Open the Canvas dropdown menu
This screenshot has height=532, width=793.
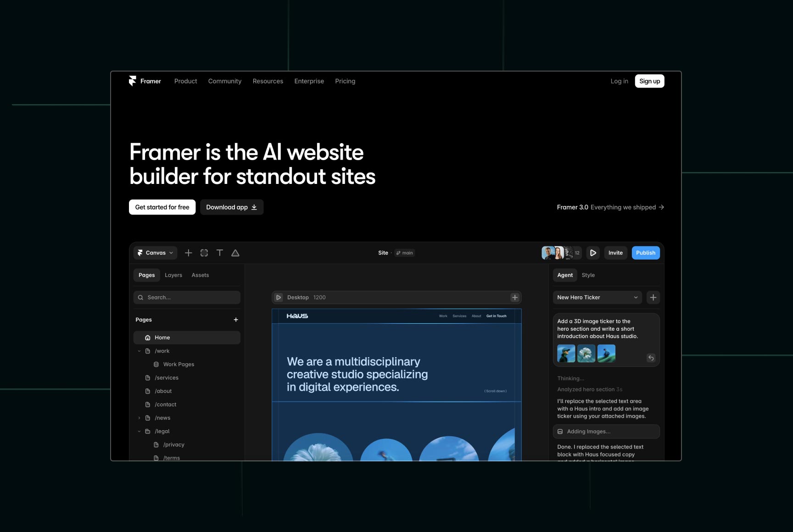155,253
